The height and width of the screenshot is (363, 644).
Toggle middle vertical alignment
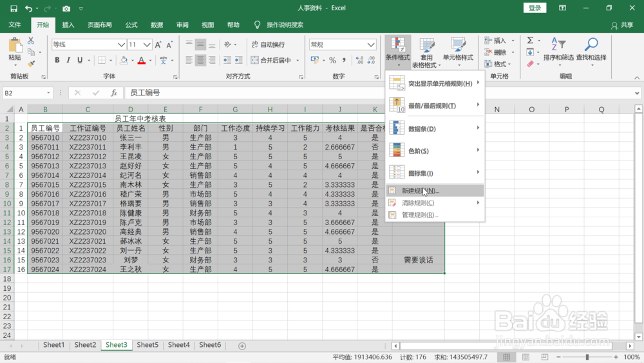(x=200, y=44)
